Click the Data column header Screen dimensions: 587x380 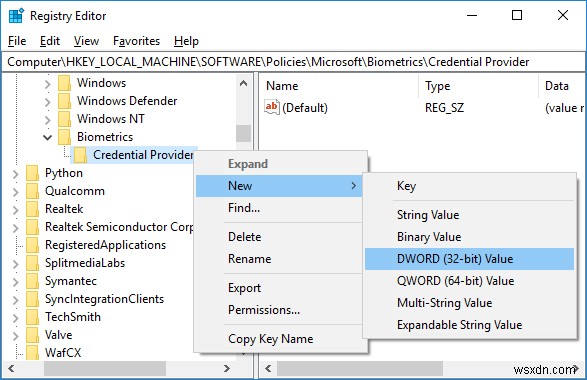[562, 86]
